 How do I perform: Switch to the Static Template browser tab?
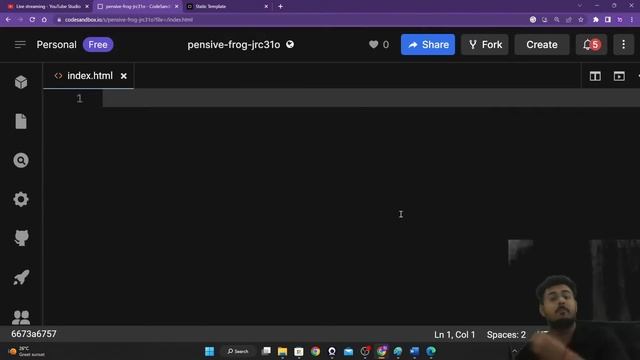227,7
